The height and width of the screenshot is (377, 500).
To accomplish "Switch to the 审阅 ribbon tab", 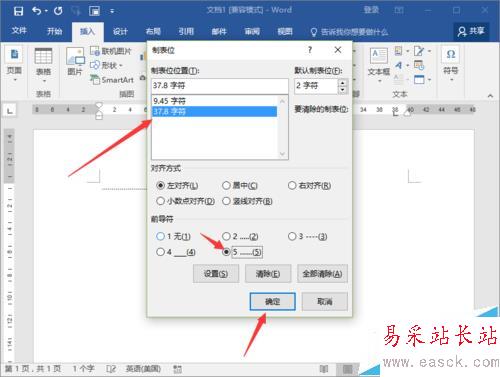I will tap(252, 32).
